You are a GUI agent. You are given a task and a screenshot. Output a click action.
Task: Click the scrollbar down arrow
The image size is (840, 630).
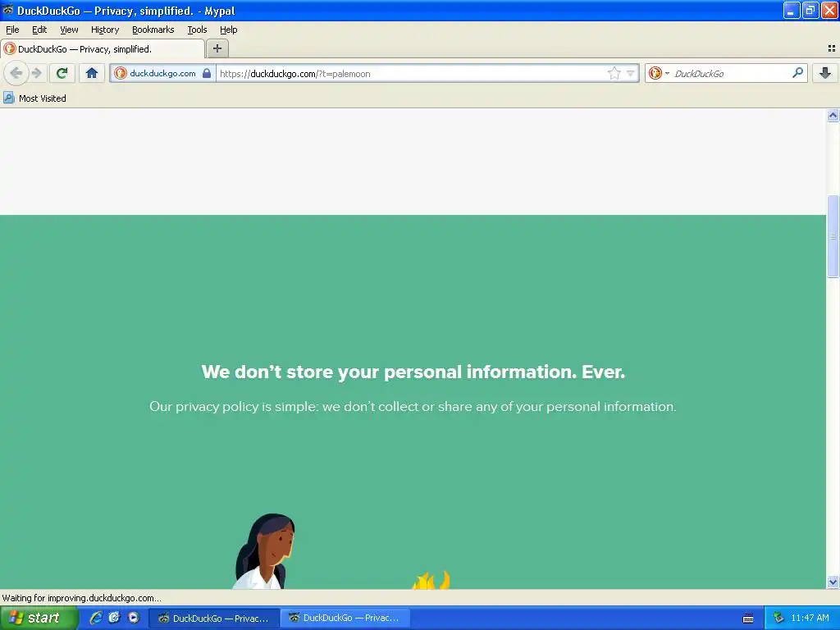833,582
